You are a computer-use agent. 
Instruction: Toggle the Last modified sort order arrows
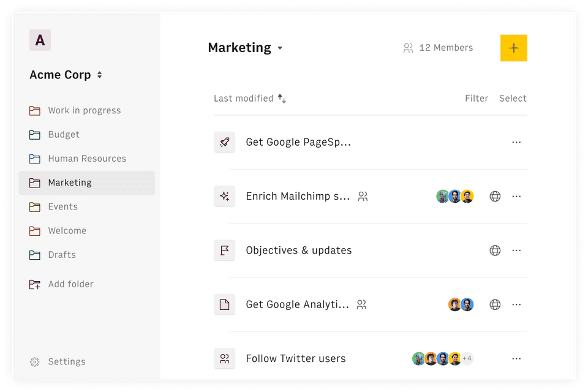[282, 99]
